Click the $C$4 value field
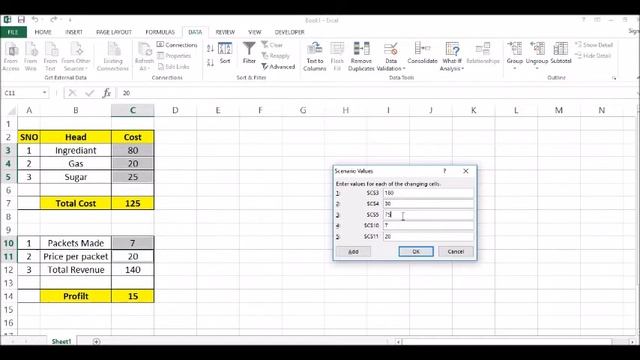 point(428,203)
